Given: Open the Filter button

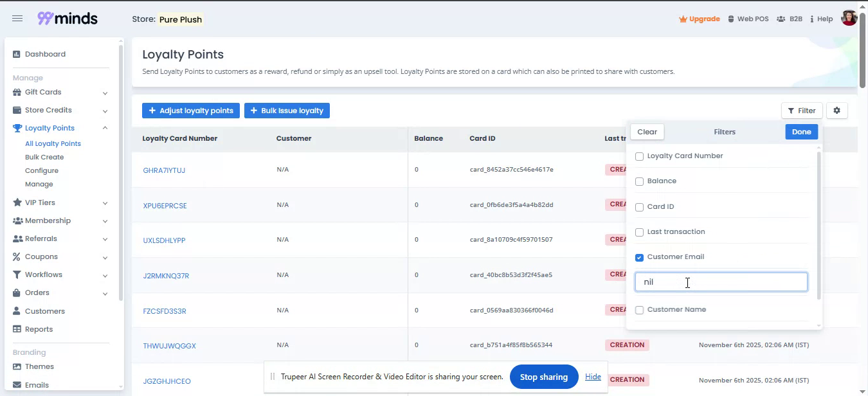Looking at the screenshot, I should click(x=802, y=111).
